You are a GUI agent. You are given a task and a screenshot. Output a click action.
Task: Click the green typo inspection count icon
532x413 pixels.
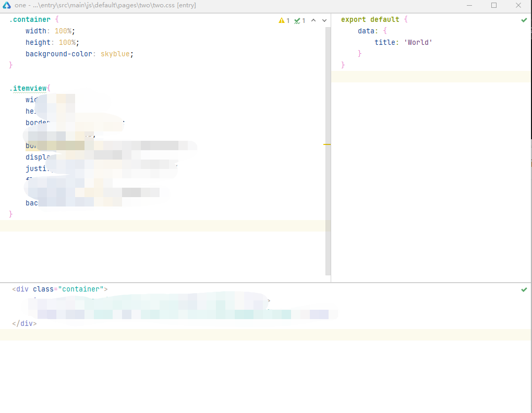click(x=297, y=20)
